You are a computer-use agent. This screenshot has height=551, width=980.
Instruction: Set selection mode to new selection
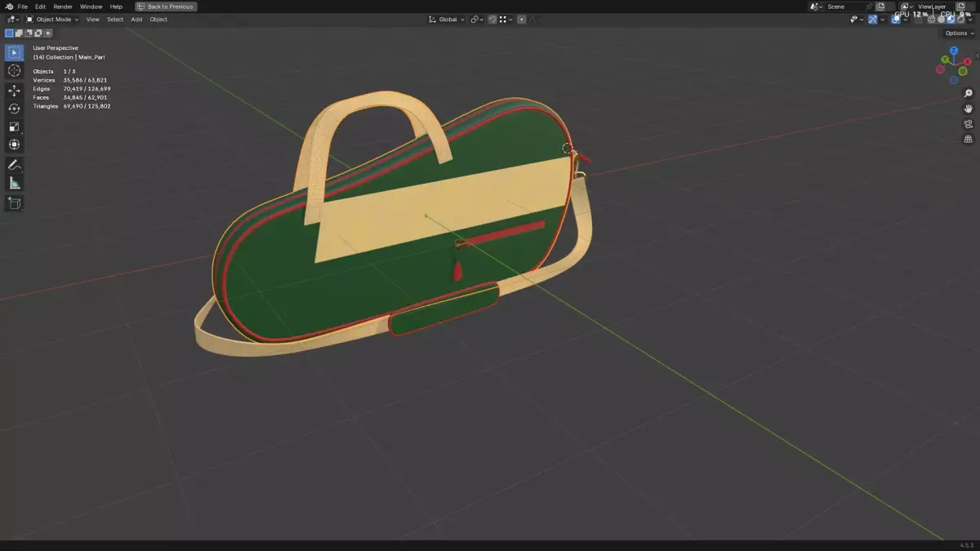[x=9, y=33]
